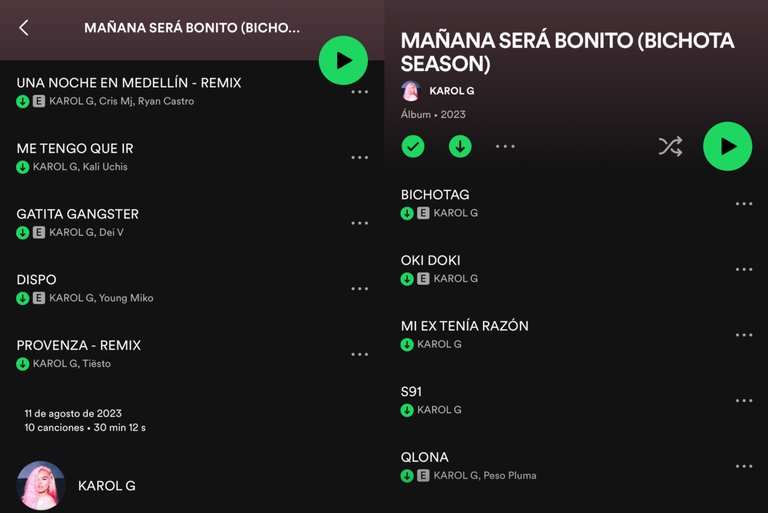Open more options for DISPO track
The height and width of the screenshot is (513, 768).
pyautogui.click(x=360, y=289)
